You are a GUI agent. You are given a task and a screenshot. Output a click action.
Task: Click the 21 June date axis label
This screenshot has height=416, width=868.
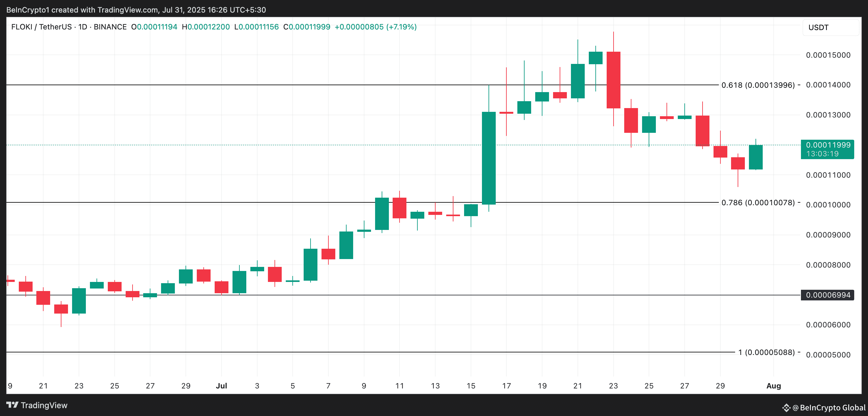point(43,386)
